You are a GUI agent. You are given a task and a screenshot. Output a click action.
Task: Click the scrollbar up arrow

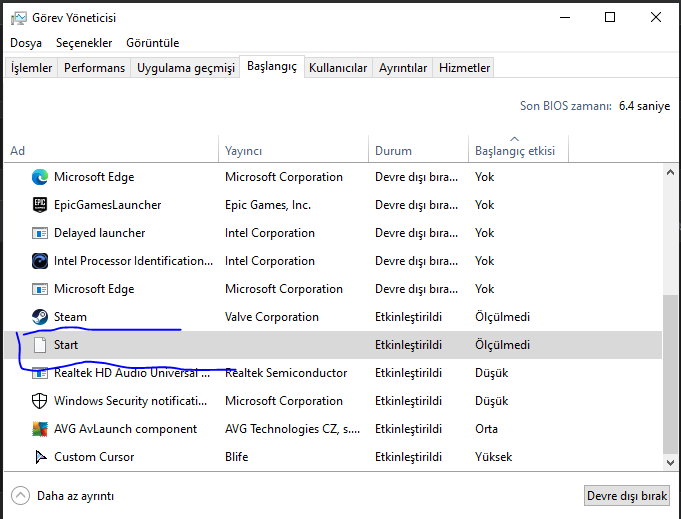(670, 172)
